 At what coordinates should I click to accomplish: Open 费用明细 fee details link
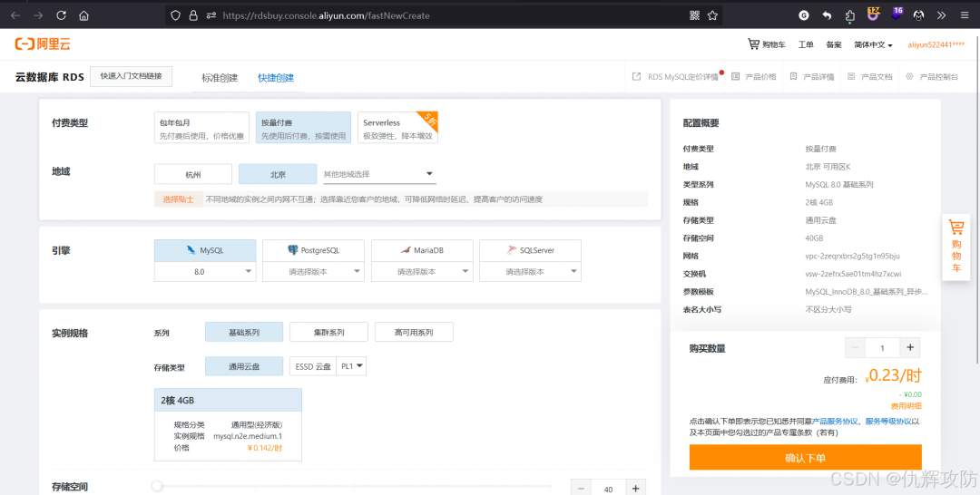906,406
